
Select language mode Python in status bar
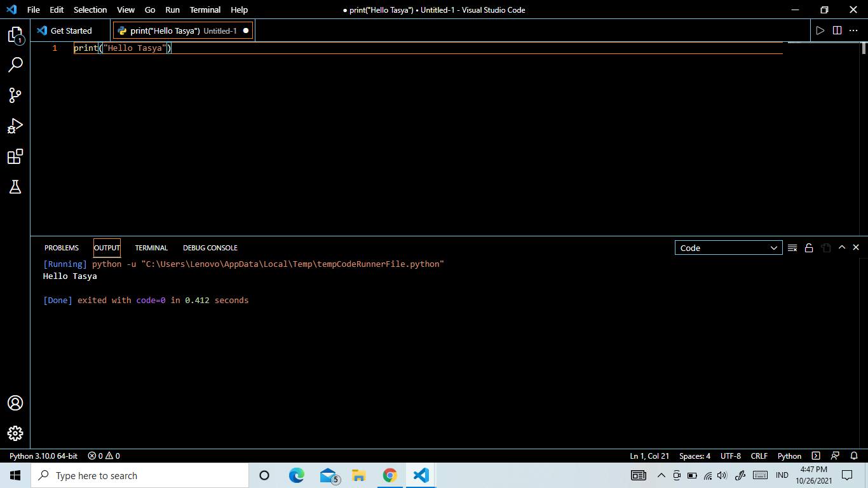pos(790,456)
